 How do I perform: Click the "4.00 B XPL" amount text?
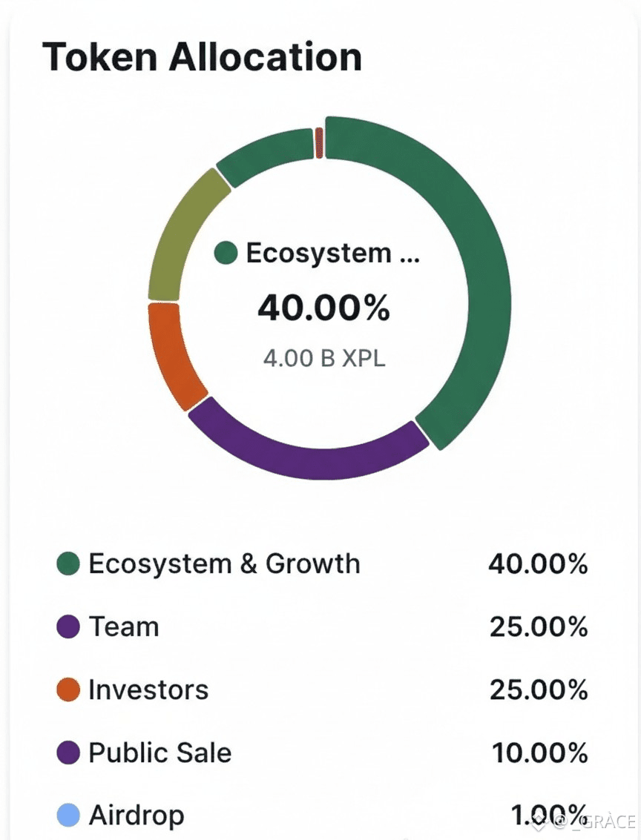(324, 359)
